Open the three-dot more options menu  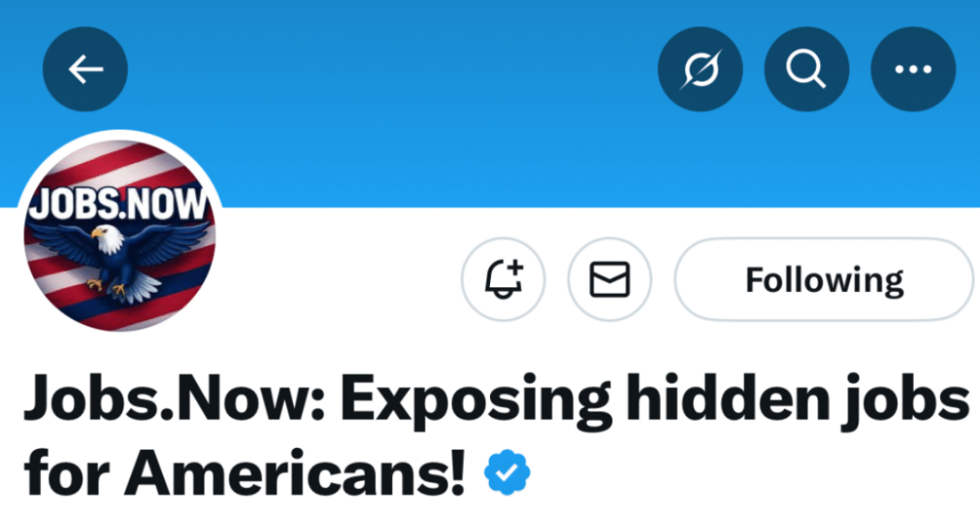pyautogui.click(x=913, y=69)
